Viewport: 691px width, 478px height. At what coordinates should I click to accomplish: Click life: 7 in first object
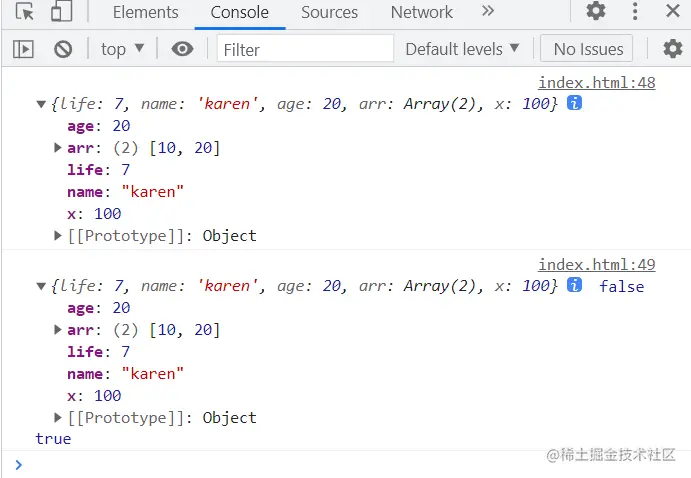pyautogui.click(x=99, y=170)
